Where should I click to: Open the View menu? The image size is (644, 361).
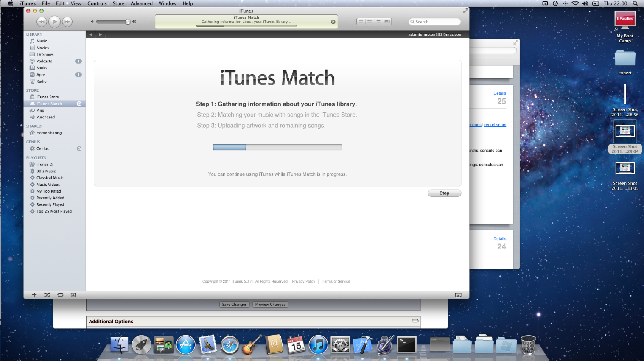tap(76, 3)
